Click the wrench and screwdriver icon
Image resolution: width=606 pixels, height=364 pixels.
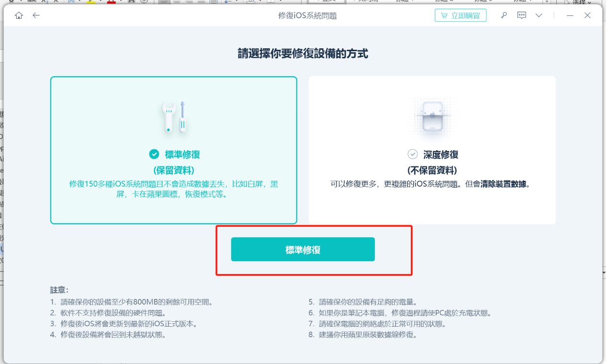click(174, 117)
